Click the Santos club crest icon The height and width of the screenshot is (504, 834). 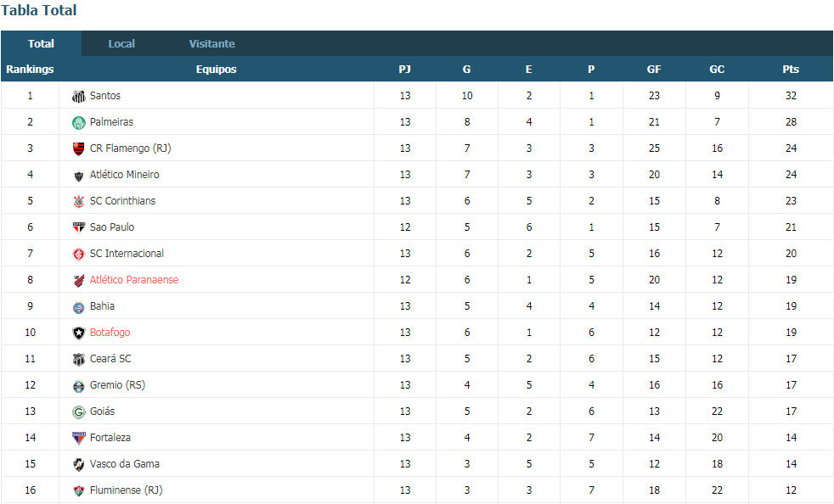tap(79, 96)
